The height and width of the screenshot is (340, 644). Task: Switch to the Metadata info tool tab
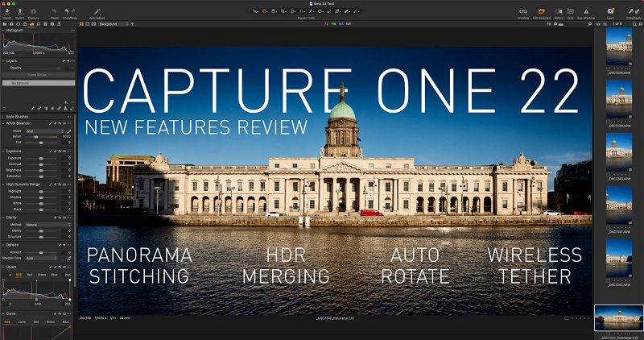click(52, 24)
